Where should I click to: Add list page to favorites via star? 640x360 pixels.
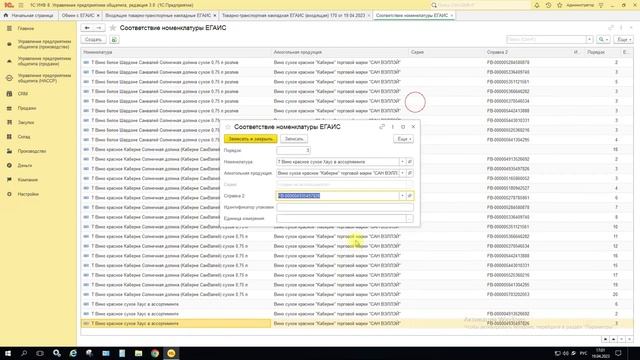113,28
